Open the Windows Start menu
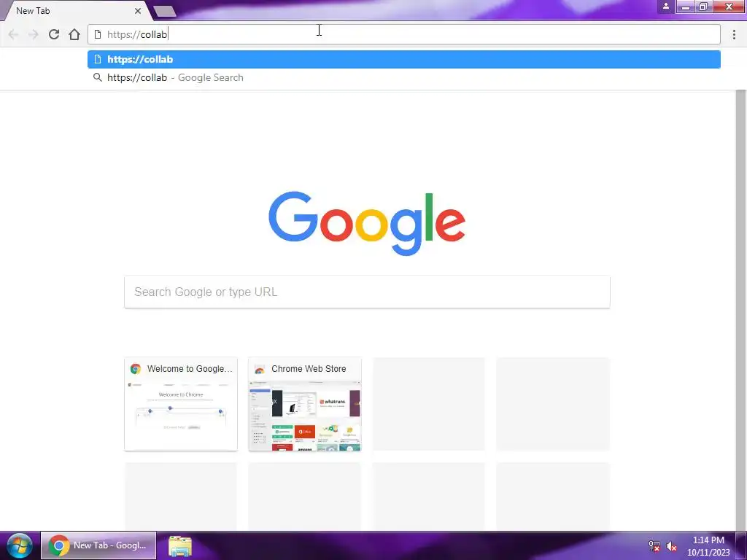 (20, 545)
